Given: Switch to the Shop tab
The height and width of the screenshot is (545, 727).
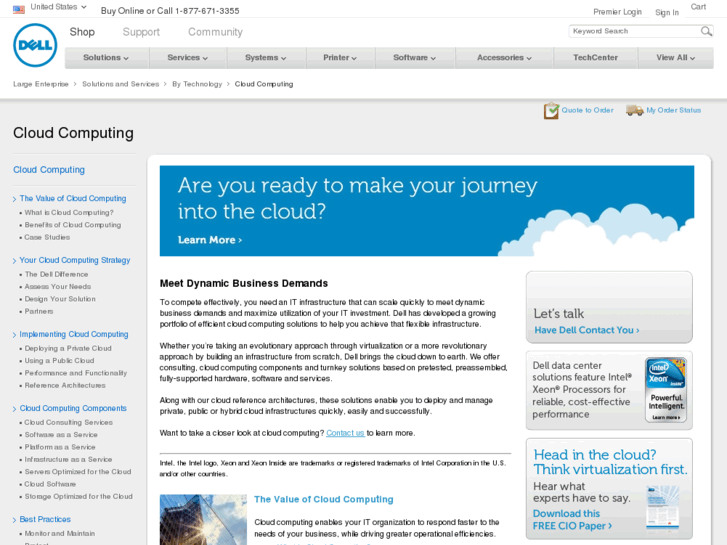Looking at the screenshot, I should tap(82, 32).
